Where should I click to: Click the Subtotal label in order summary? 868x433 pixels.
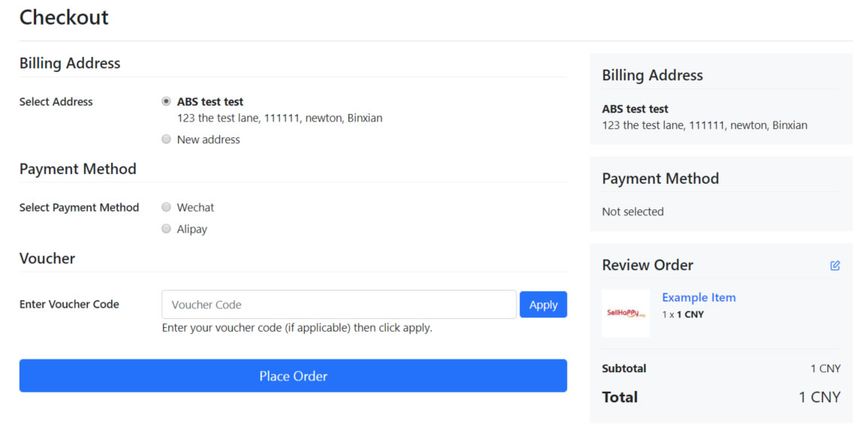click(x=624, y=368)
